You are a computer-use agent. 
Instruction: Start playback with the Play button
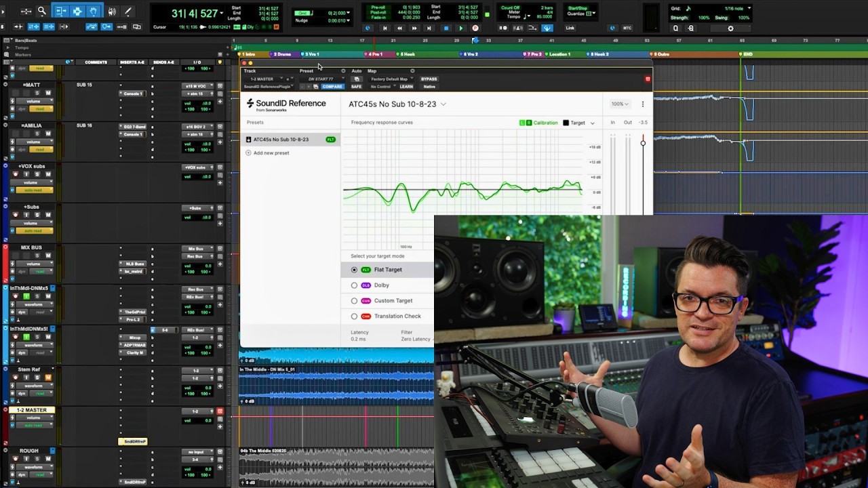click(x=460, y=28)
